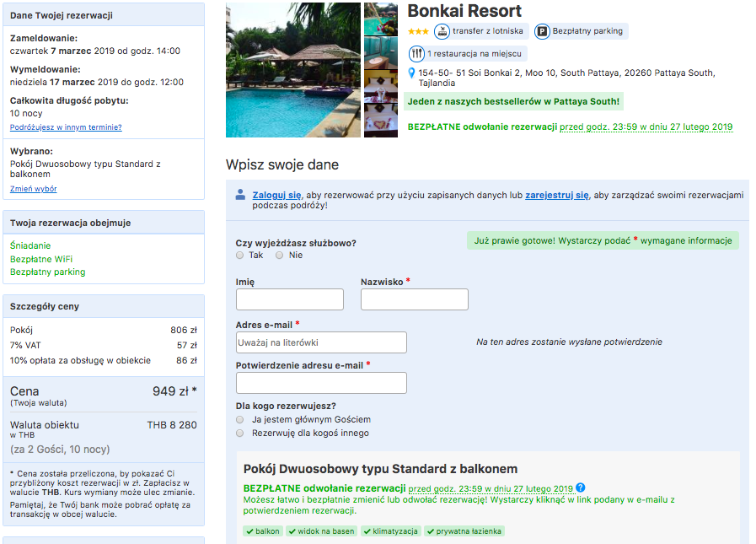Open the top small pool thumbnail
The image size is (756, 544).
click(x=381, y=19)
